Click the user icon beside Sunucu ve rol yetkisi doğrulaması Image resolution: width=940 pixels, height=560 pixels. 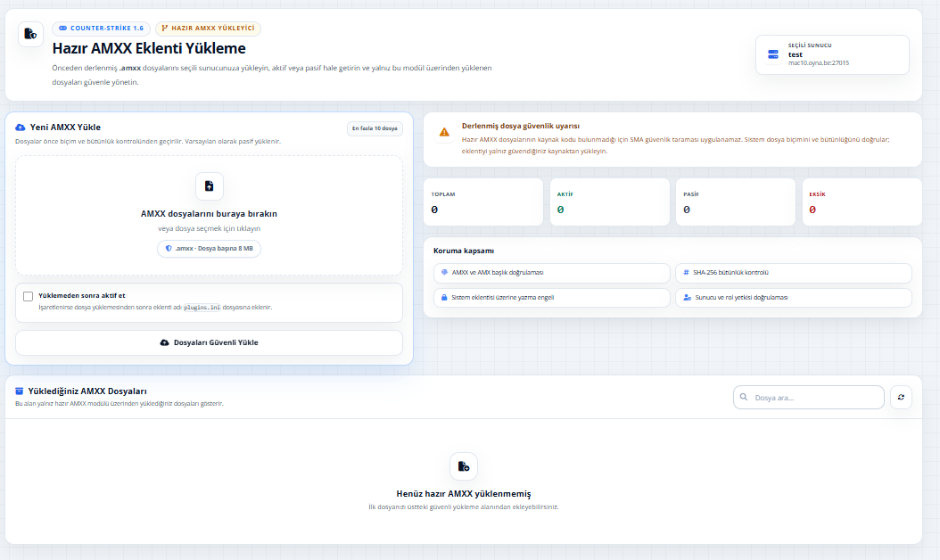[687, 297]
